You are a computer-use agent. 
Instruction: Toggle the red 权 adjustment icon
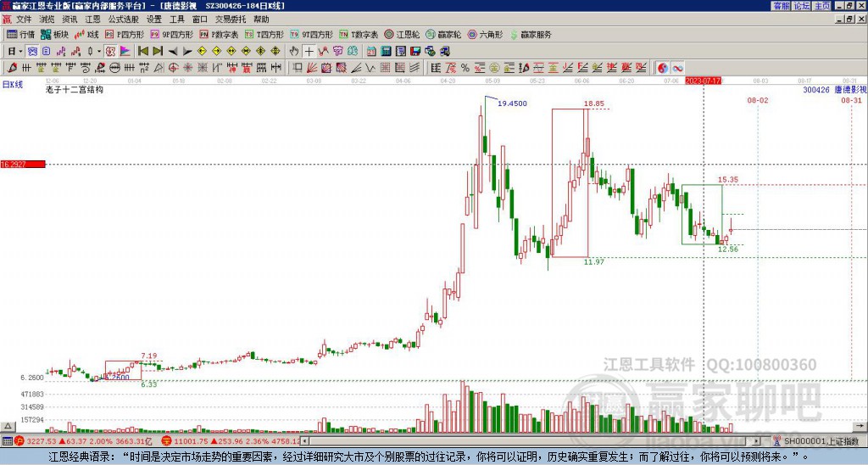(x=110, y=52)
